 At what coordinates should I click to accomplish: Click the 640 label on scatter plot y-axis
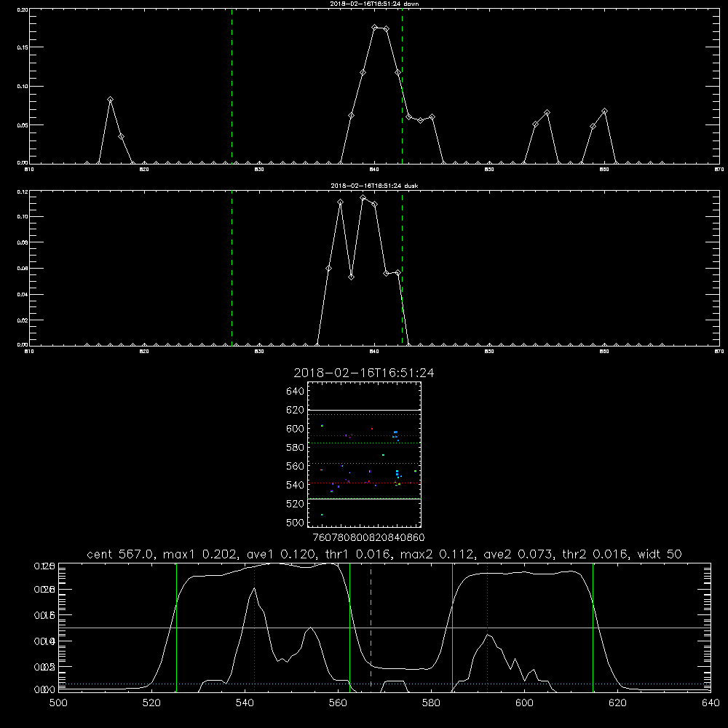296,392
